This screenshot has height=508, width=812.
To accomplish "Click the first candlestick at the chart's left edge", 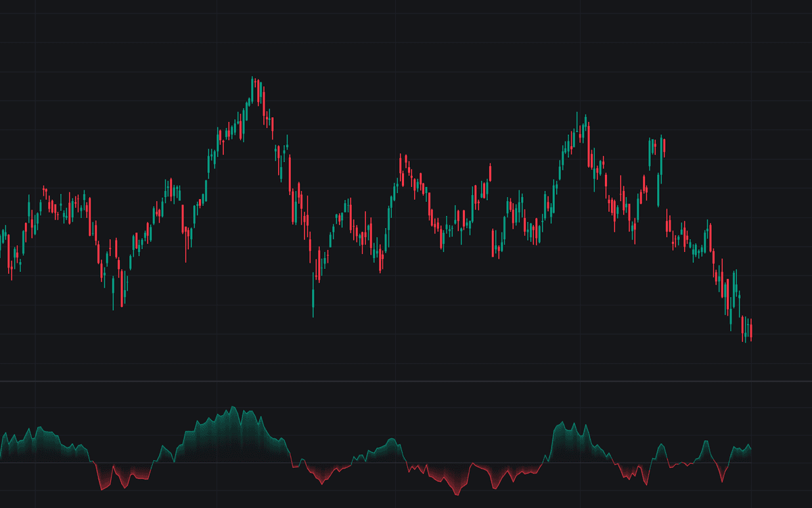I will coord(1,246).
